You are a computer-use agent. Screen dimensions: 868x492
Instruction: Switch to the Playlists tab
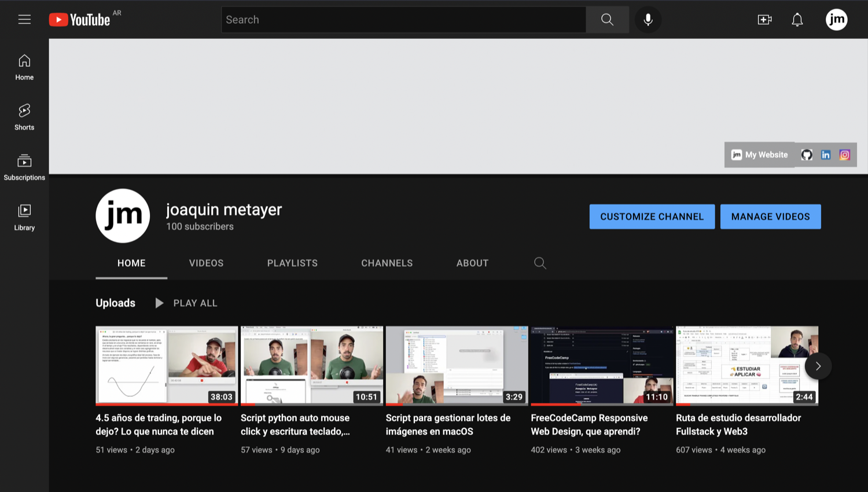coord(292,263)
